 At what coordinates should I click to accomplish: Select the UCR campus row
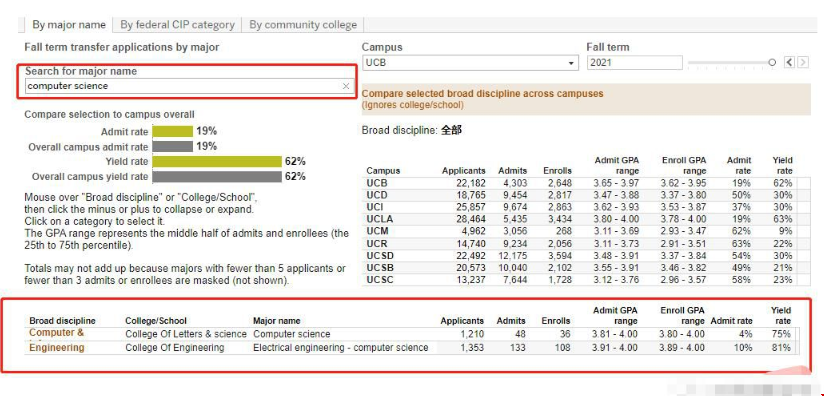click(579, 243)
